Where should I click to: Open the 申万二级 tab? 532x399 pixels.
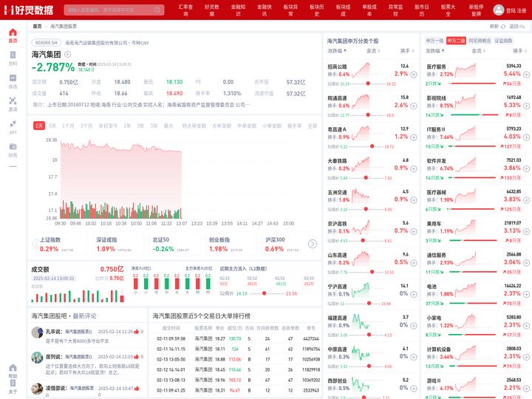click(456, 41)
